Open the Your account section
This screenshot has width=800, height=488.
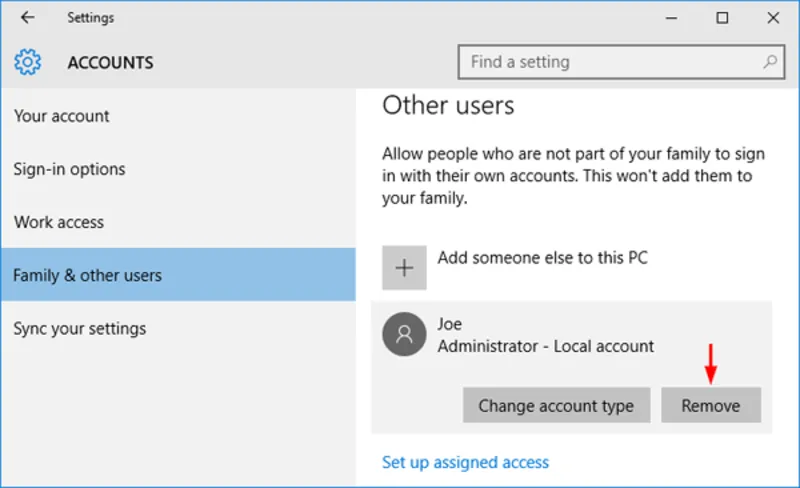[x=62, y=116]
